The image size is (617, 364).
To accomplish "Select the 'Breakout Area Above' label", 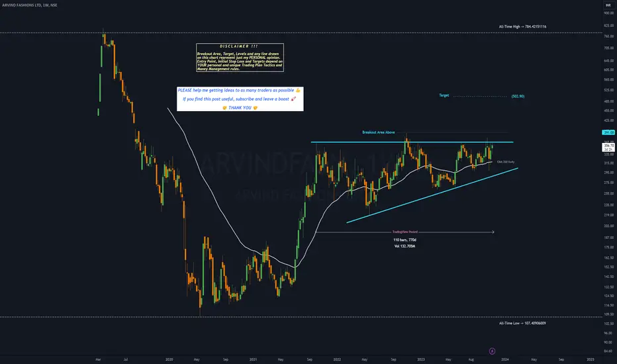I will point(378,132).
